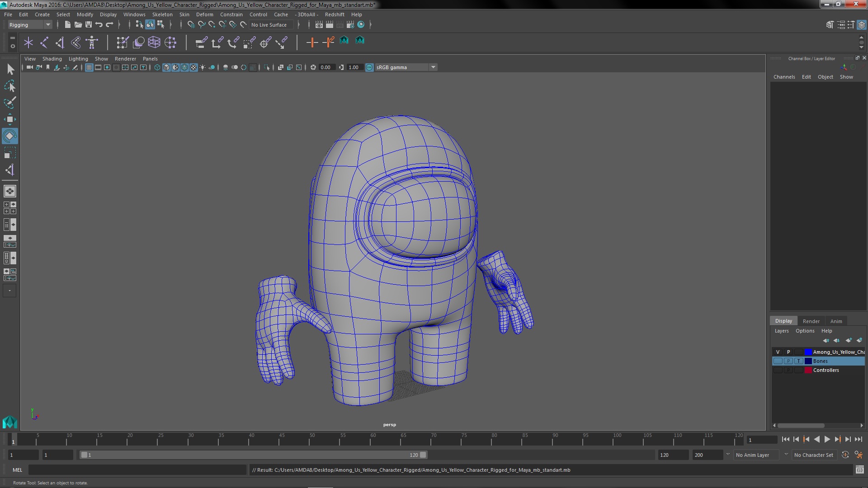Save the current scene
The image size is (868, 488).
(x=89, y=25)
